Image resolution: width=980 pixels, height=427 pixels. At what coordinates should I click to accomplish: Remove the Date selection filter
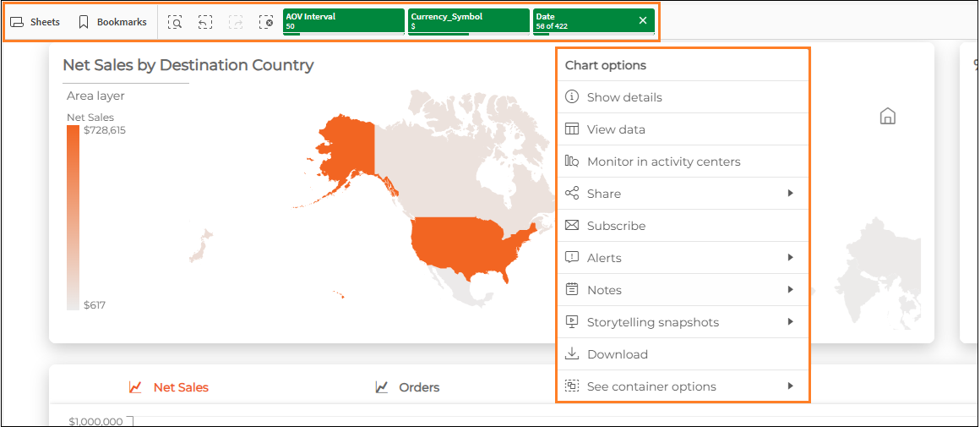(x=643, y=20)
